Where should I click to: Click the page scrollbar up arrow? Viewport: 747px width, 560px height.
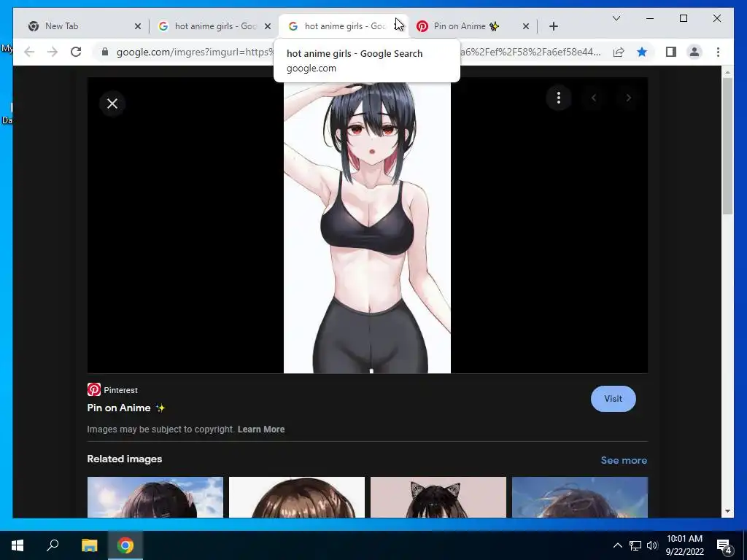[x=727, y=72]
